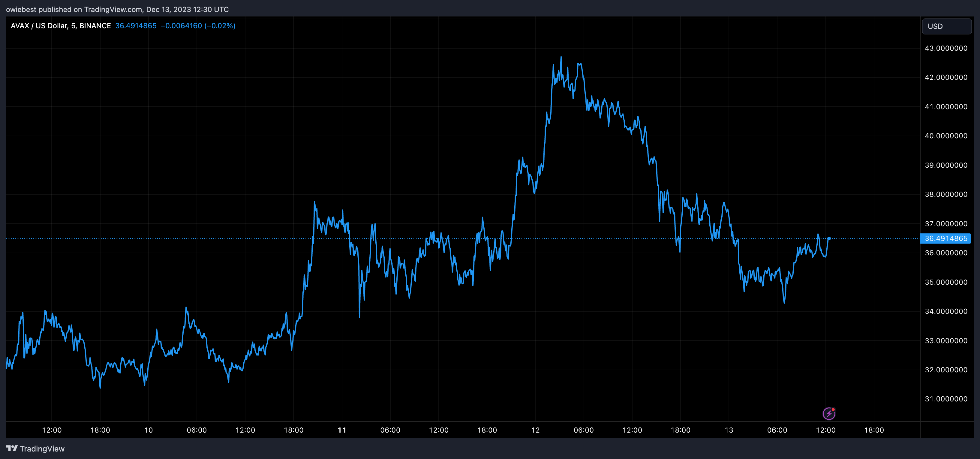The width and height of the screenshot is (980, 459).
Task: Click the bold date label 11 on the time axis
Action: pos(342,430)
